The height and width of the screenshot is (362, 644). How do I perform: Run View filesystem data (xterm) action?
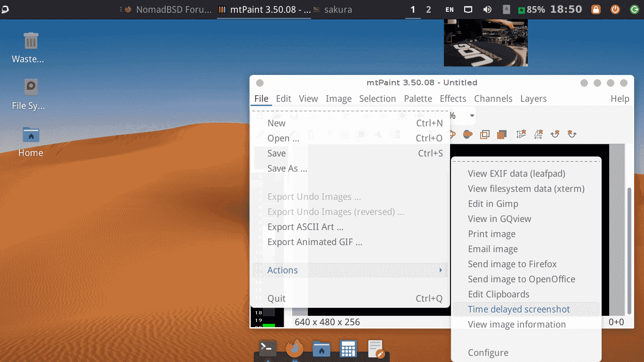tap(526, 189)
